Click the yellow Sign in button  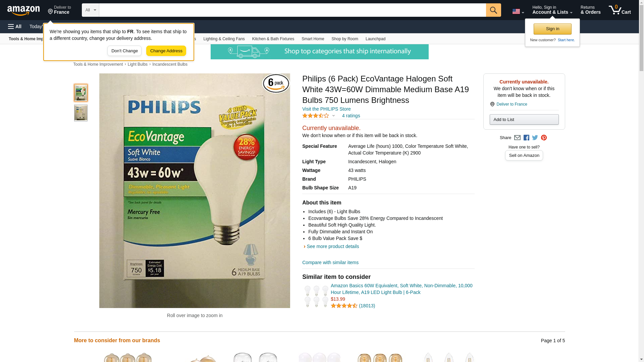tap(552, 29)
